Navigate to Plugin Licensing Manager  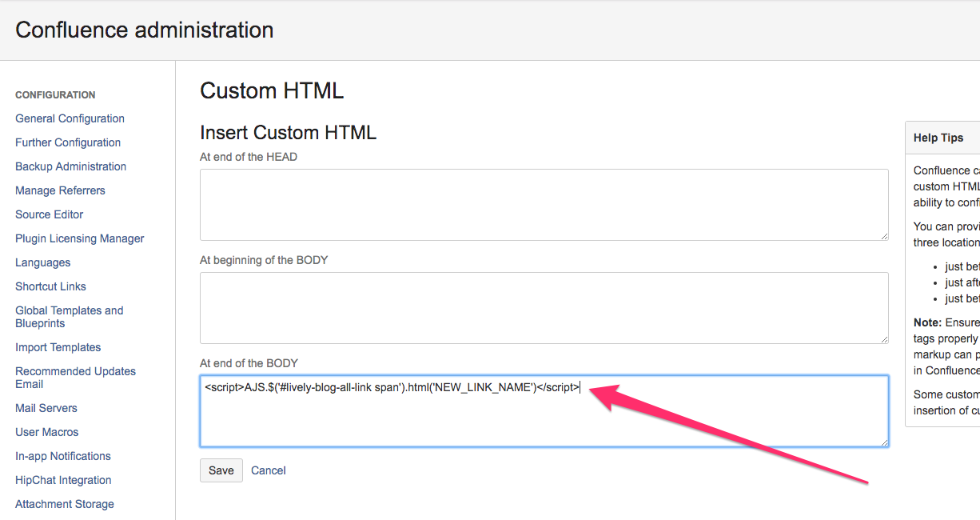(x=79, y=238)
